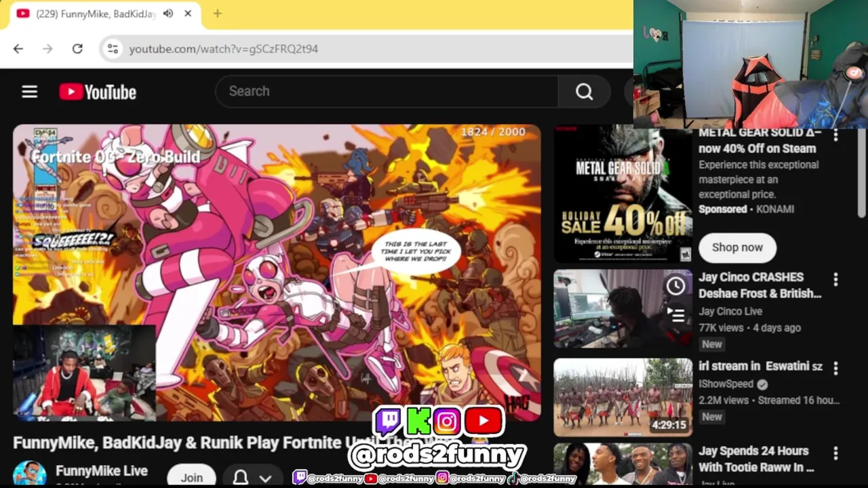This screenshot has width=868, height=488.
Task: Open Jay Spends 24 Hours thumbnail
Action: (x=623, y=466)
